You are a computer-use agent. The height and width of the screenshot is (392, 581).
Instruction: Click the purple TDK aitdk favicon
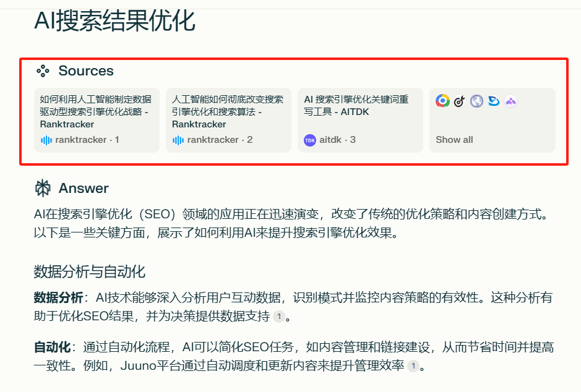pos(310,140)
